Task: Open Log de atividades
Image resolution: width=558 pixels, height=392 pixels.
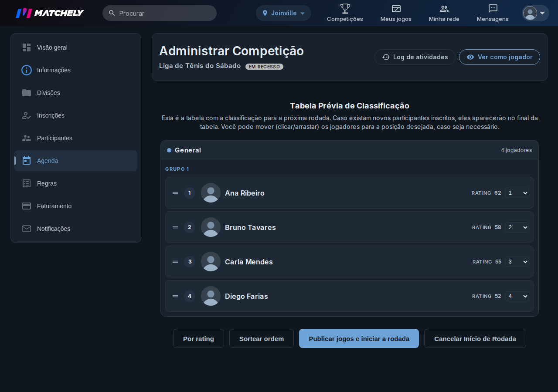Action: pyautogui.click(x=415, y=57)
